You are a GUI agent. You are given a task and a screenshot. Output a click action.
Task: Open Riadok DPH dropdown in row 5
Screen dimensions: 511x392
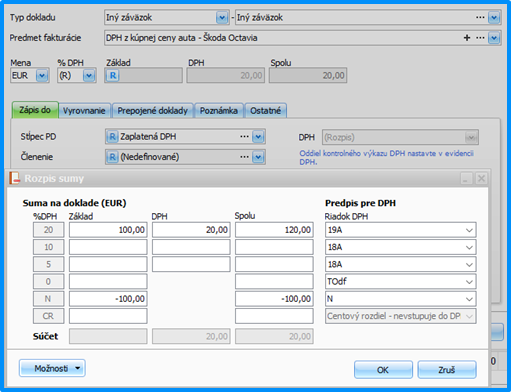(469, 265)
